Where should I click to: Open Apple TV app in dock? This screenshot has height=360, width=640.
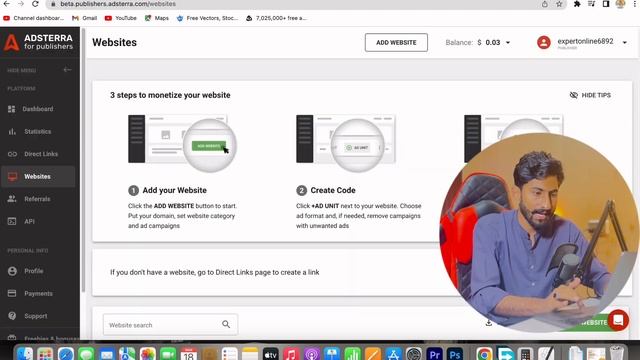click(271, 354)
